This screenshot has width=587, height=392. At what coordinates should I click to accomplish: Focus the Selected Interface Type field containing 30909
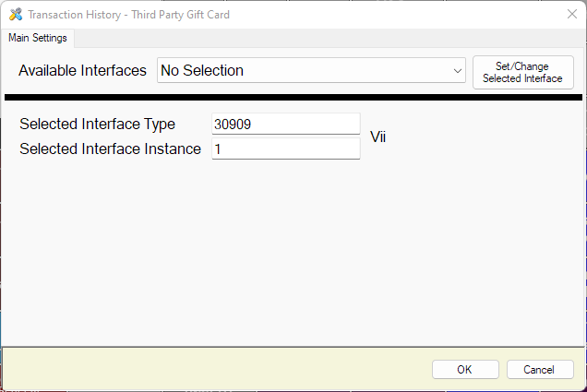[x=285, y=124]
